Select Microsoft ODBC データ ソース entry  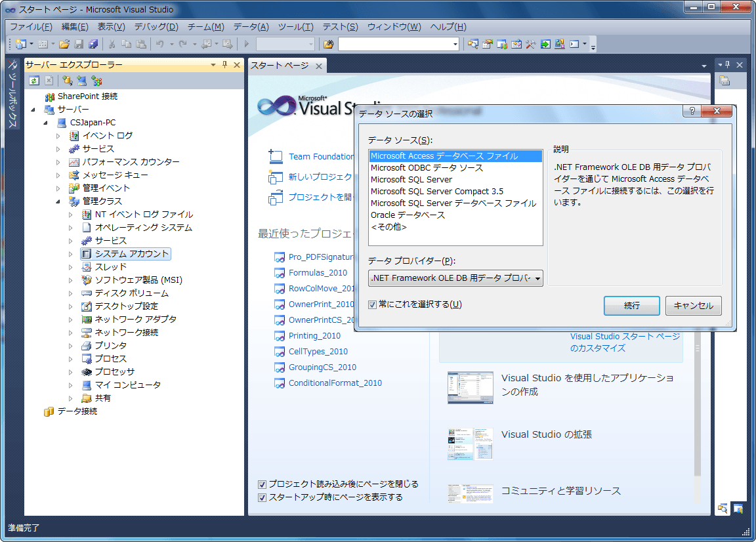(455, 168)
